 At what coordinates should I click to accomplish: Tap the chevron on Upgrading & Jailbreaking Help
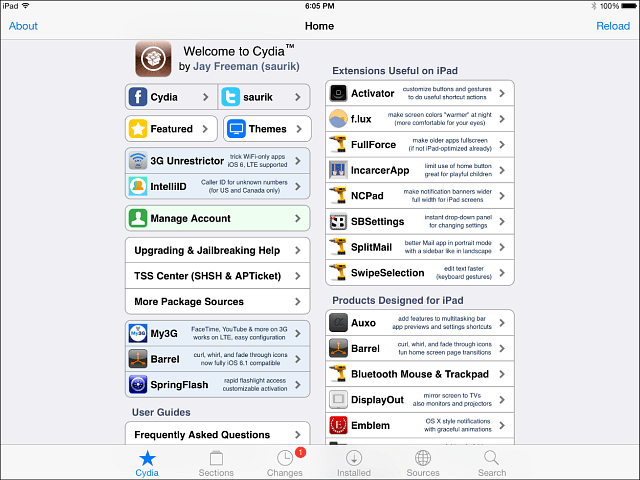pos(298,250)
